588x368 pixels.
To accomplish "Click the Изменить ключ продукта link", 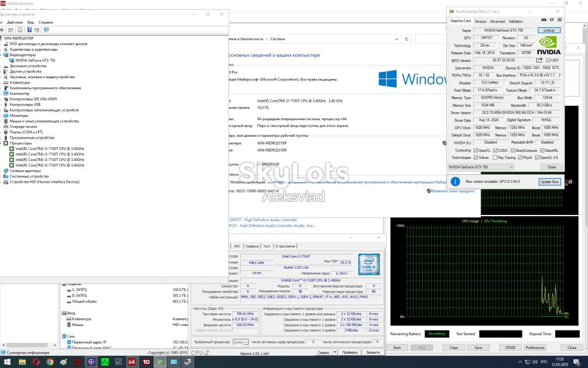I will tap(452, 191).
